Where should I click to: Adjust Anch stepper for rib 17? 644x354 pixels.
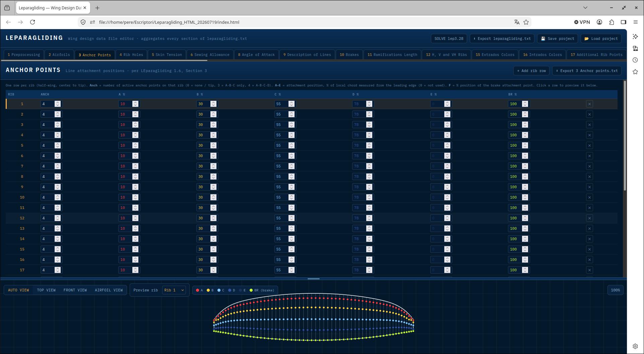[58, 270]
